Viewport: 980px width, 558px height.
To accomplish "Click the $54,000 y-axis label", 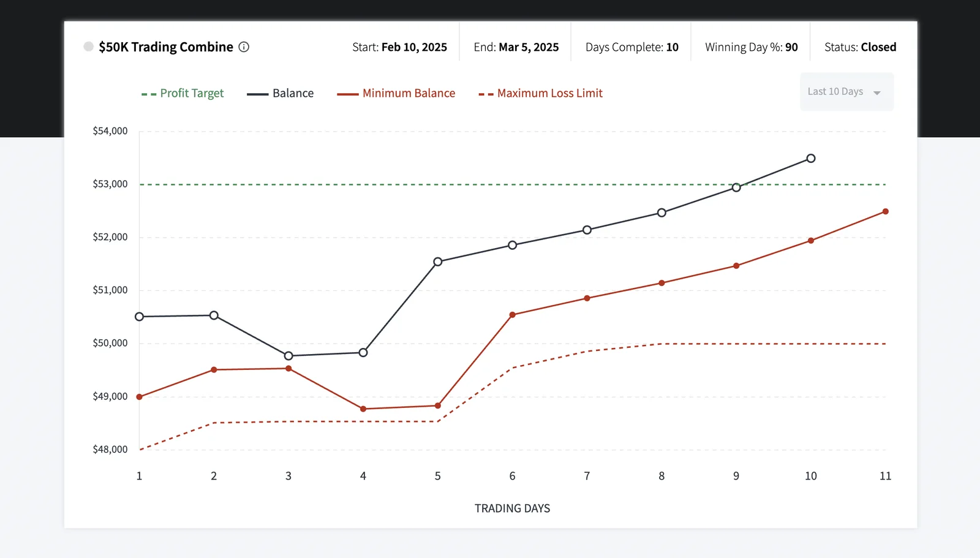I will click(x=110, y=131).
